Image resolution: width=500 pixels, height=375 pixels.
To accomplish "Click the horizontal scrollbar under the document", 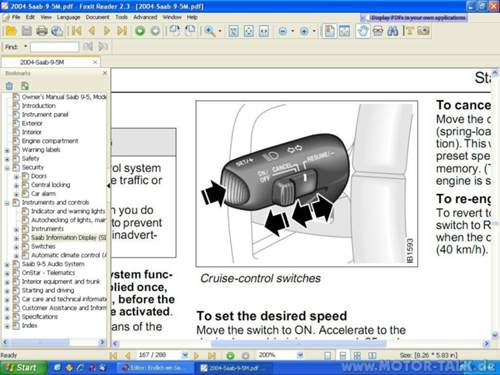I will tap(299, 343).
